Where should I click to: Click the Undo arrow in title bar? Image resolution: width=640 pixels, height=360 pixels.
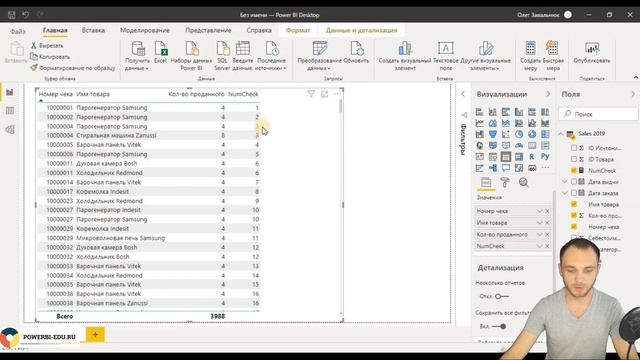26,15
